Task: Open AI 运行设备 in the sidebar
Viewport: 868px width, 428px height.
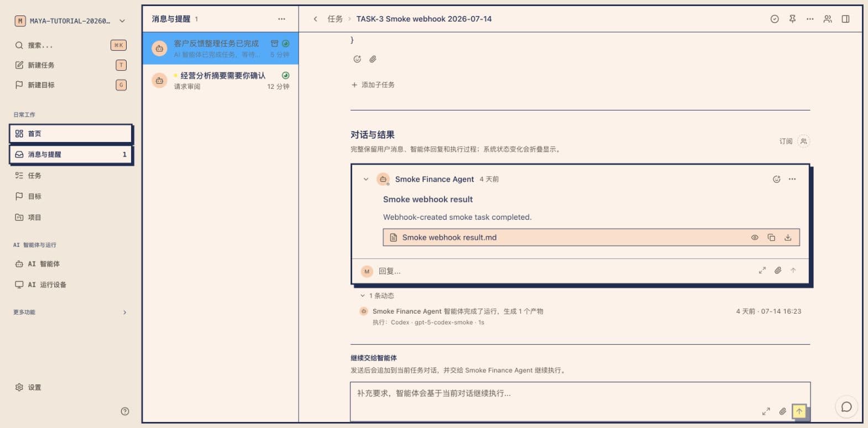Action: 71,285
